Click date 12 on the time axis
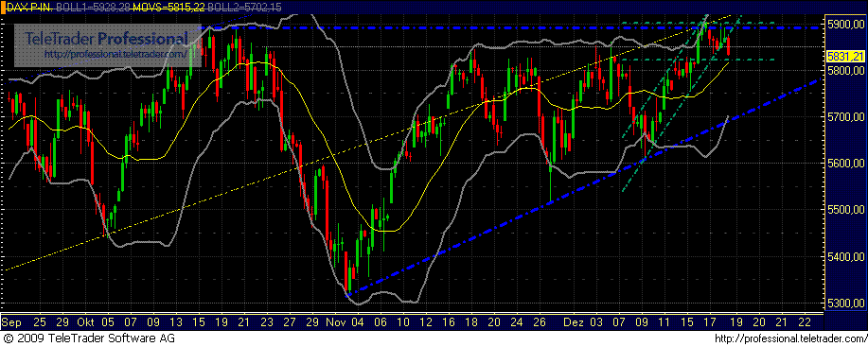This screenshot has height=347, width=868. (x=426, y=321)
